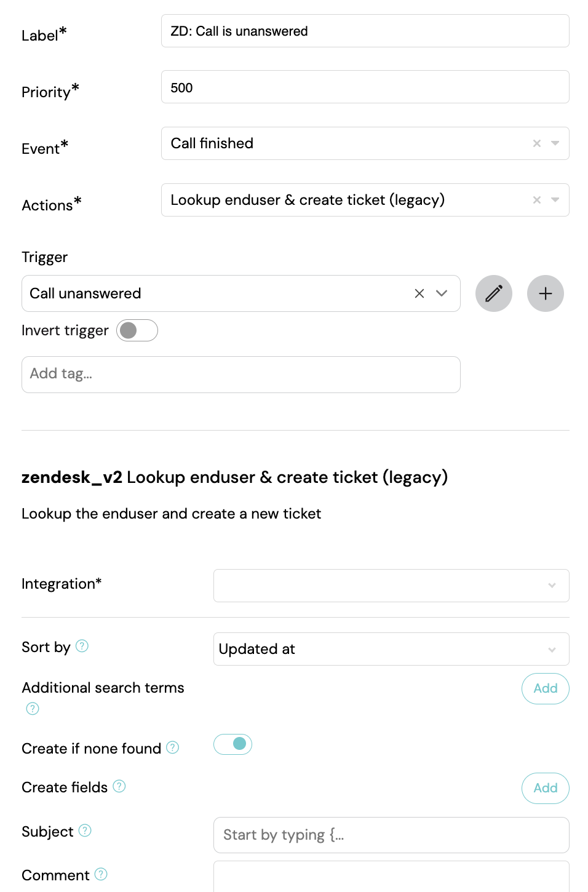Click the help icon next to Comment
Viewport: 588px width, 892px height.
pyautogui.click(x=100, y=875)
